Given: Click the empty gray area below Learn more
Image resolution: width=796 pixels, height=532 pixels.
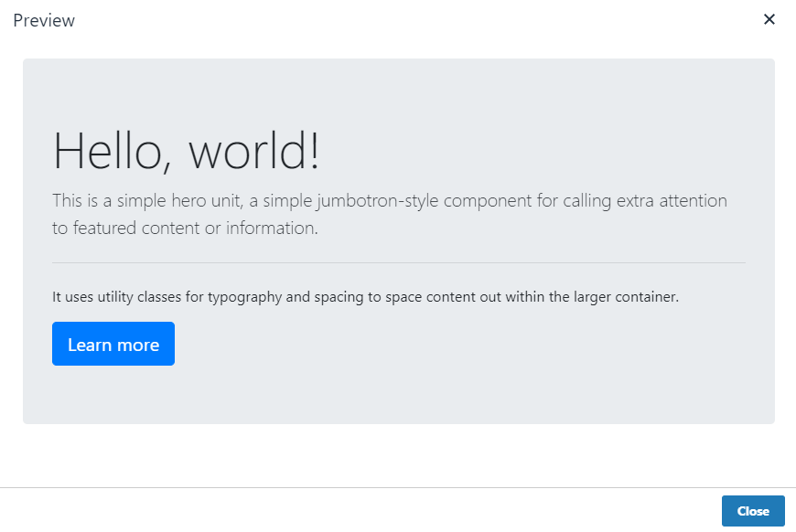Looking at the screenshot, I should (x=399, y=395).
